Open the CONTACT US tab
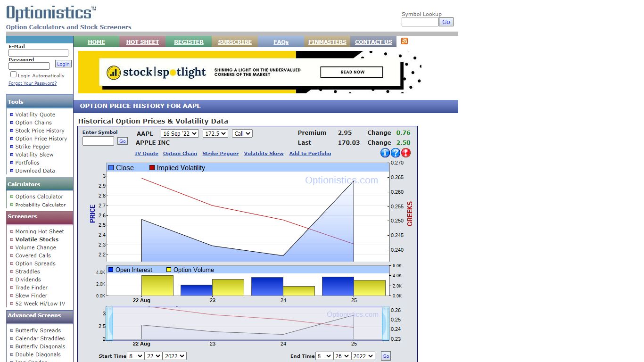Viewport: 644px width, 362px height. (373, 42)
